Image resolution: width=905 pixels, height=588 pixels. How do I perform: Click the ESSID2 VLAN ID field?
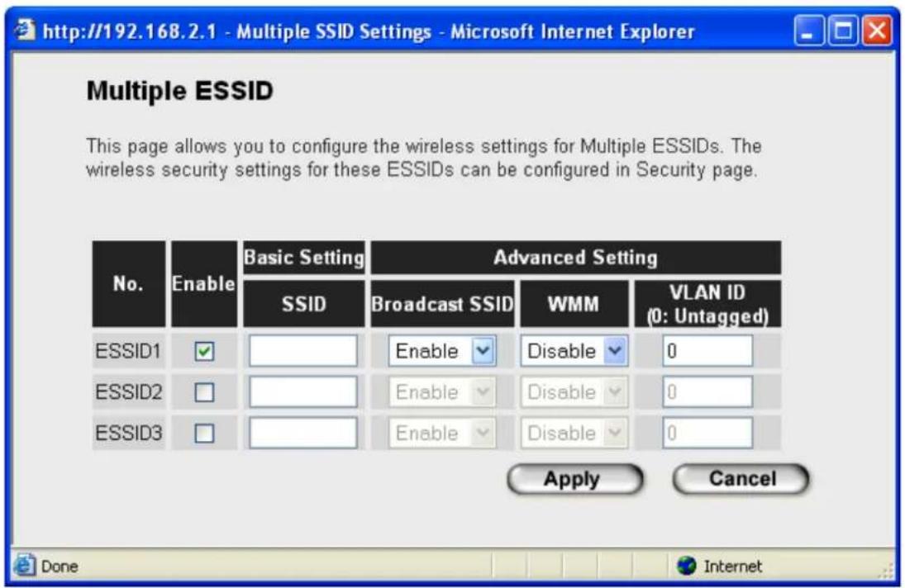click(x=707, y=392)
